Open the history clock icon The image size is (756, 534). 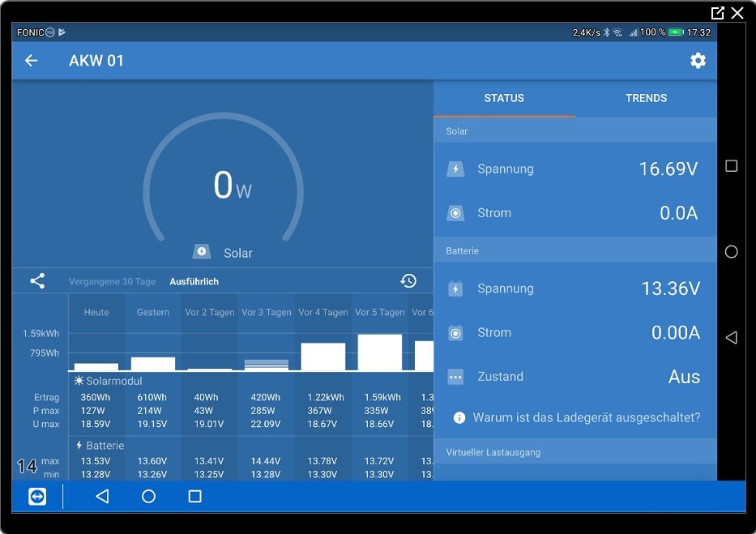(x=408, y=281)
